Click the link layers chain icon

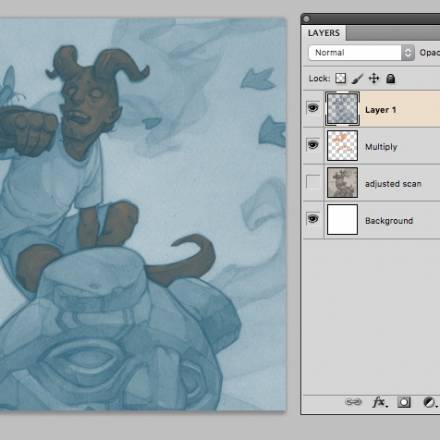pos(353,402)
